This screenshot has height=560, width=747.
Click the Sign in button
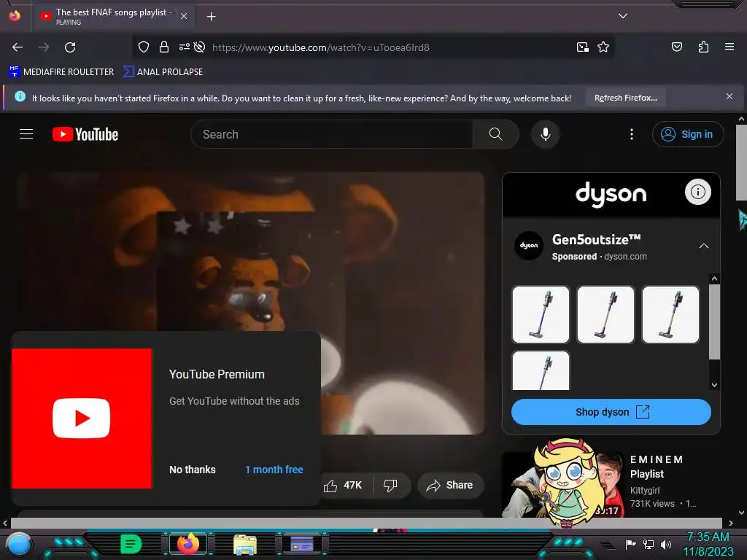click(x=687, y=134)
